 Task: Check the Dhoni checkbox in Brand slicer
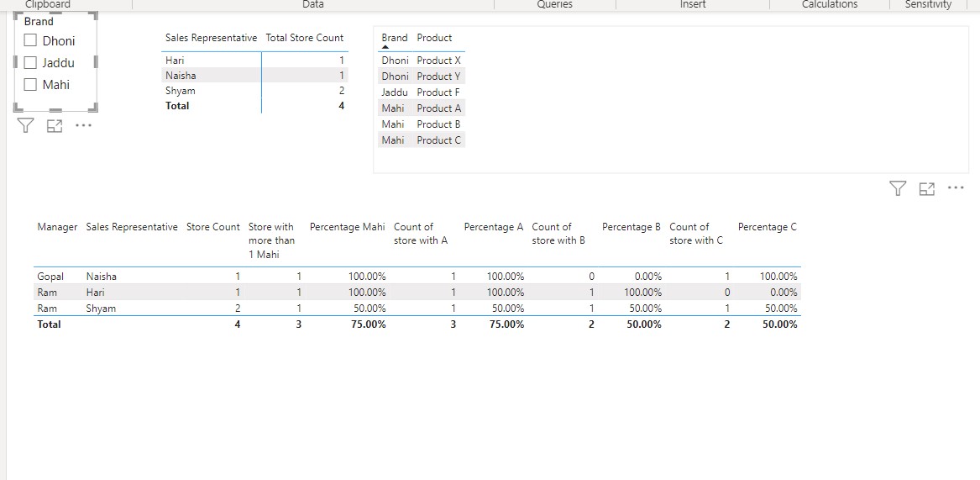coord(31,41)
